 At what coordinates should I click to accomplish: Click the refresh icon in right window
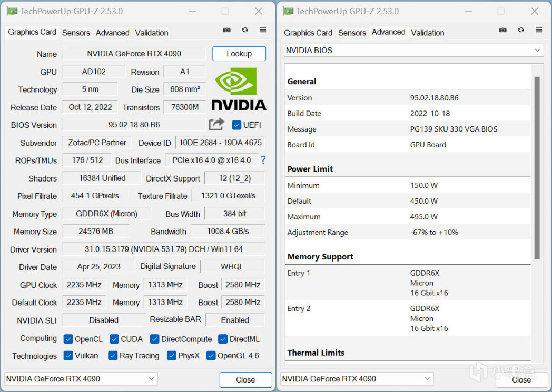pos(521,30)
